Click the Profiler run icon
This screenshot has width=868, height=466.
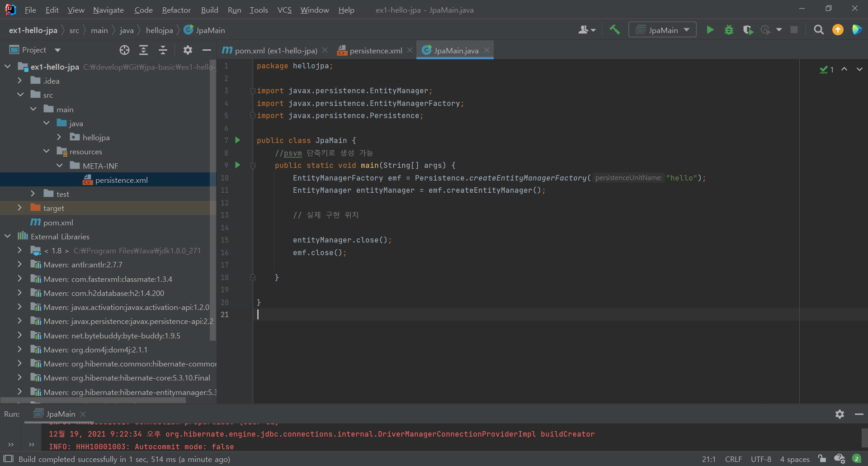pos(765,30)
